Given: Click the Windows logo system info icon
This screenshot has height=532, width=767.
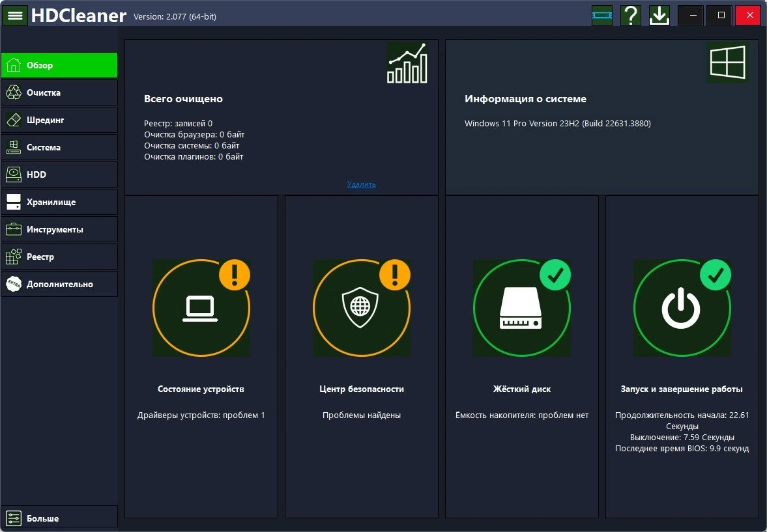Looking at the screenshot, I should 727,63.
